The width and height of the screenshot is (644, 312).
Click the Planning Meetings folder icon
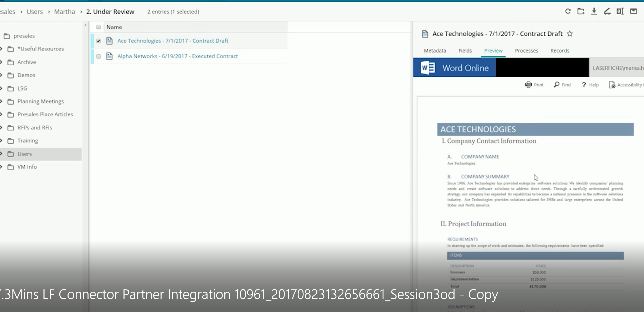pos(11,101)
